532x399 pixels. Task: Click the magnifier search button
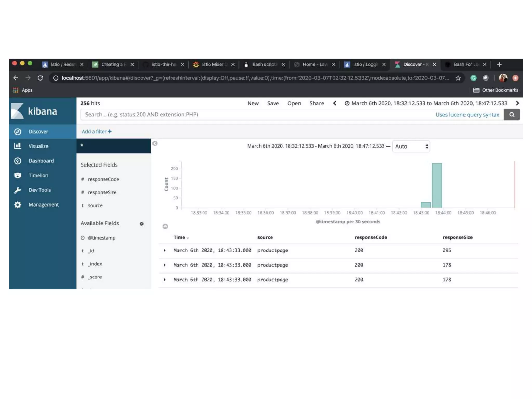pyautogui.click(x=511, y=115)
